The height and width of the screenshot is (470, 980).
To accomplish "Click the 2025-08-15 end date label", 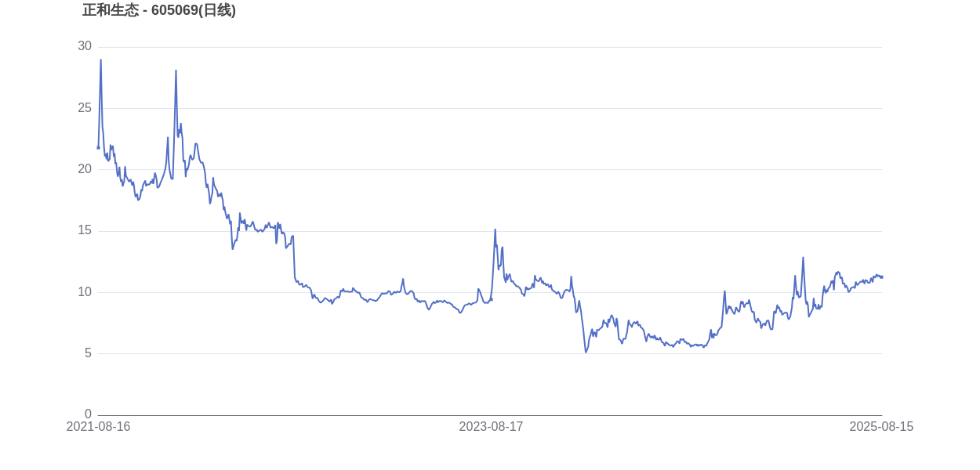I will coord(881,427).
